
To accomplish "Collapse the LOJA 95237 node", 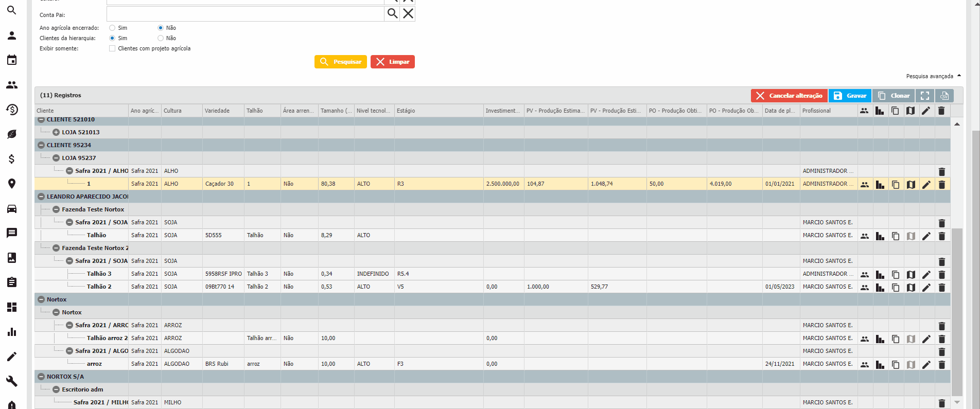I will tap(56, 158).
